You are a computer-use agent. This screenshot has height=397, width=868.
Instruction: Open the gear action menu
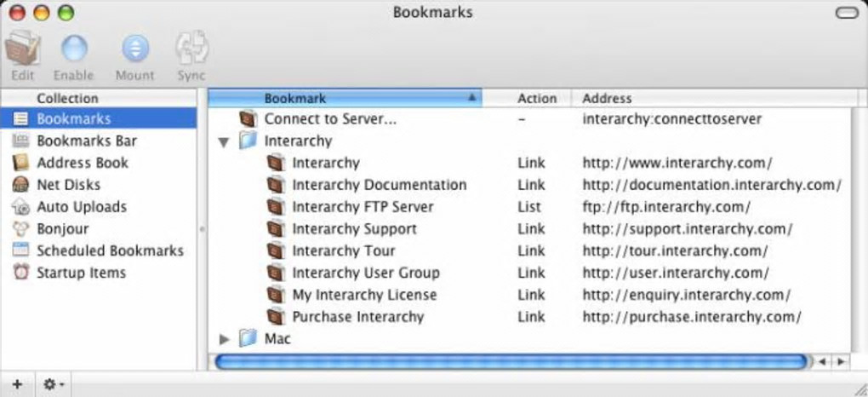(54, 383)
